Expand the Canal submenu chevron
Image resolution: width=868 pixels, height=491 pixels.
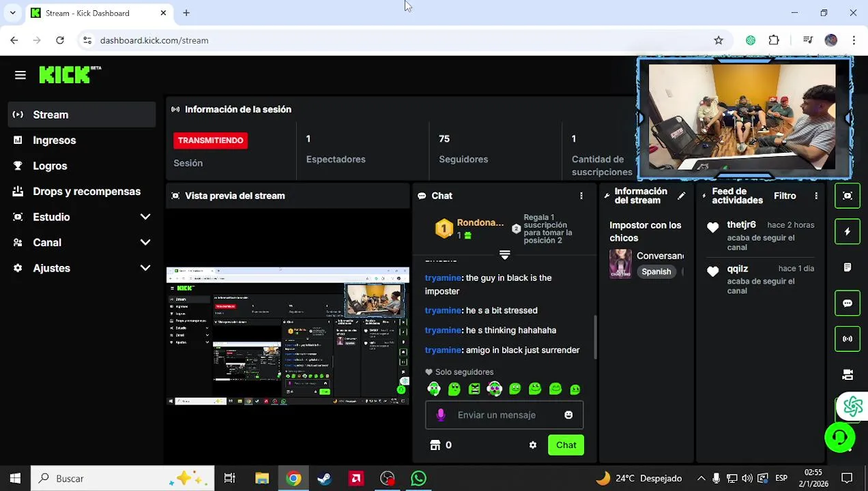[x=145, y=242]
